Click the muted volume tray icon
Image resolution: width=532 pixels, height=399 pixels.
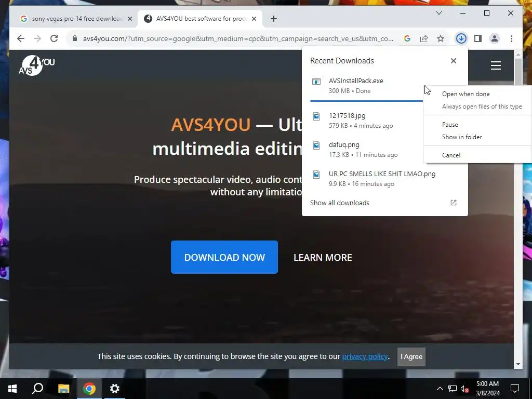click(x=465, y=389)
